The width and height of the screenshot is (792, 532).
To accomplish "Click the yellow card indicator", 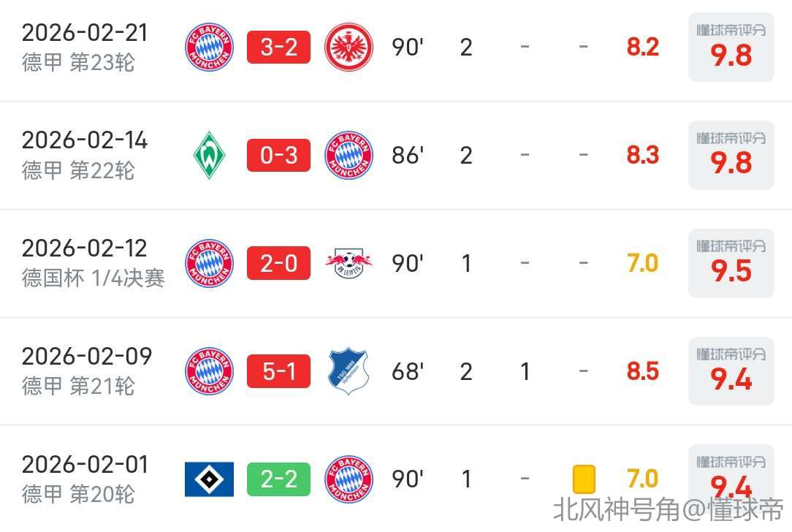I will pos(584,479).
